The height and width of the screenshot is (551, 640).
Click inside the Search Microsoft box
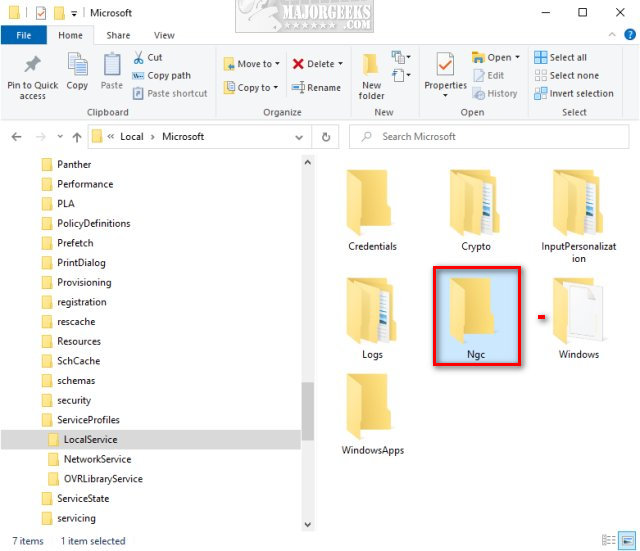(x=489, y=137)
